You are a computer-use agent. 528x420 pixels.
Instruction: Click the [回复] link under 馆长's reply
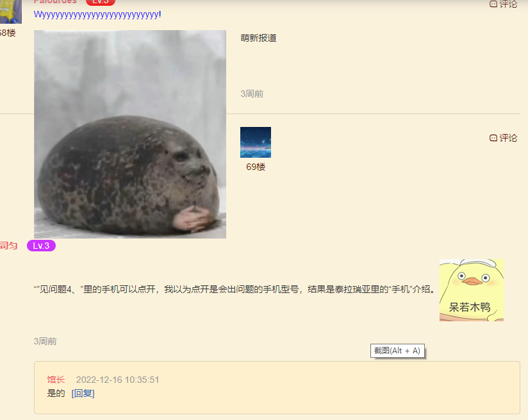point(83,393)
